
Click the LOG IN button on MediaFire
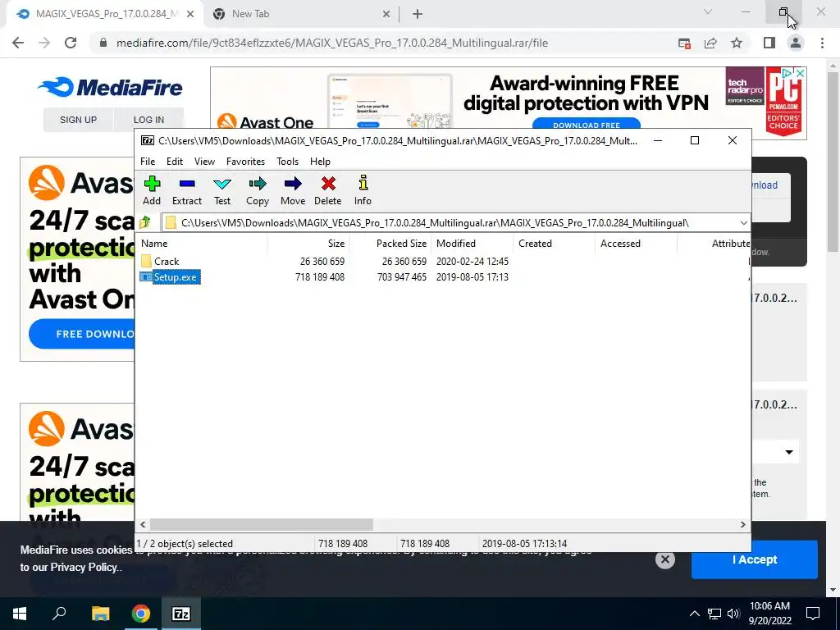click(148, 120)
